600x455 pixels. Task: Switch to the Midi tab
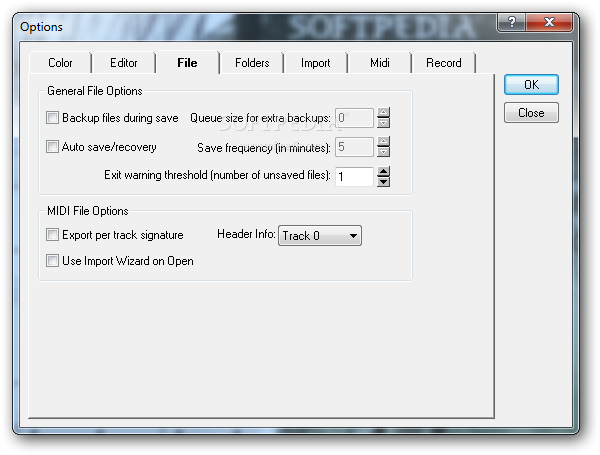pyautogui.click(x=380, y=63)
